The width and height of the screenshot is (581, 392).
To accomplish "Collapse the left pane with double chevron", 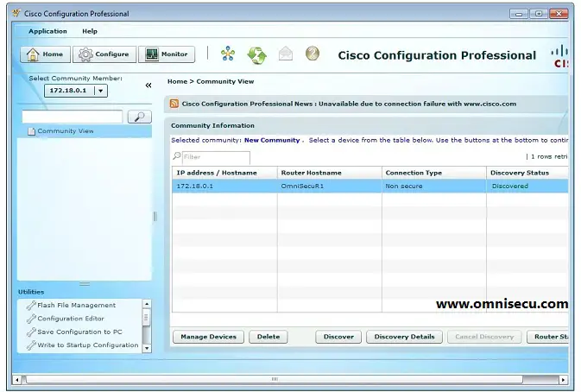I will (148, 85).
